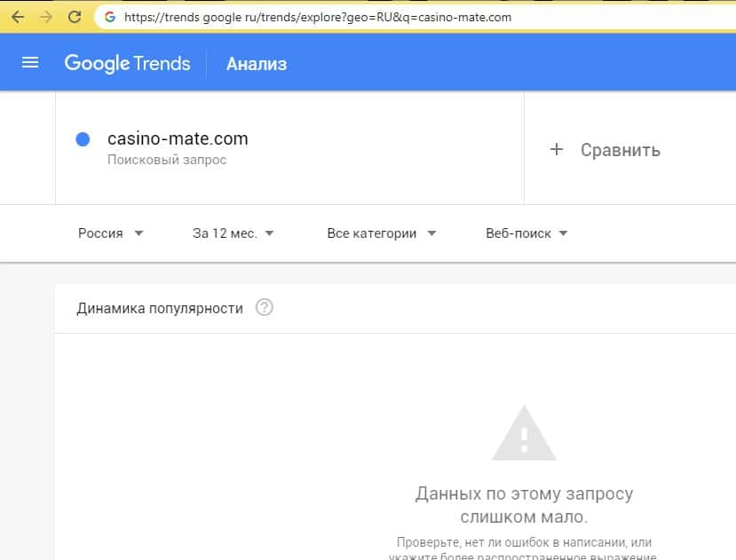Expand the Все категории dropdown
This screenshot has width=736, height=560.
pyautogui.click(x=382, y=233)
